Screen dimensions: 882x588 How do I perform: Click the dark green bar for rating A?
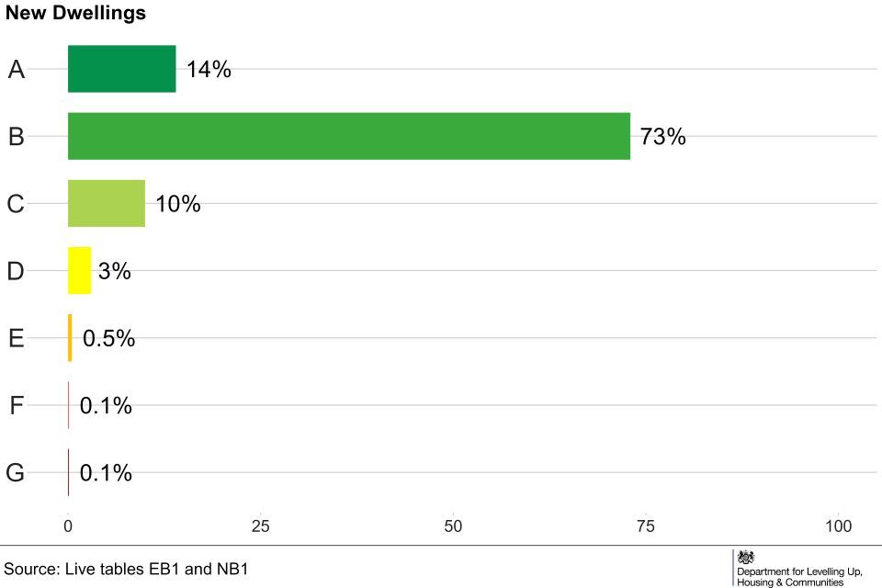(121, 69)
